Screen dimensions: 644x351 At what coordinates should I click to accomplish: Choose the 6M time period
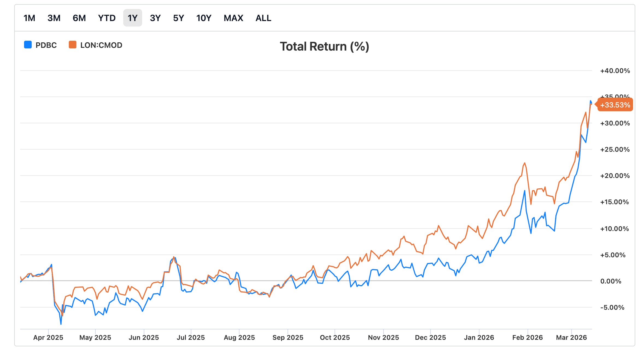click(x=79, y=18)
